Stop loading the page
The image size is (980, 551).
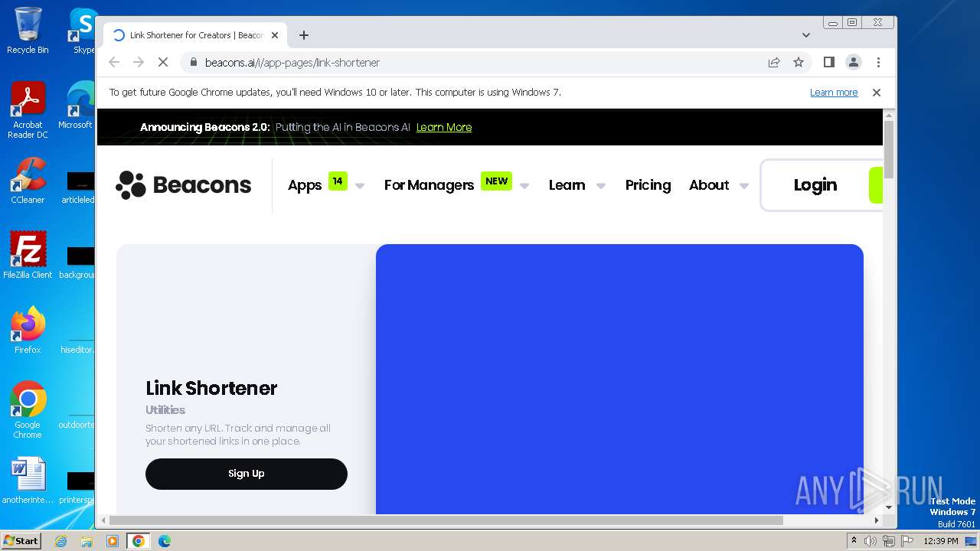163,63
